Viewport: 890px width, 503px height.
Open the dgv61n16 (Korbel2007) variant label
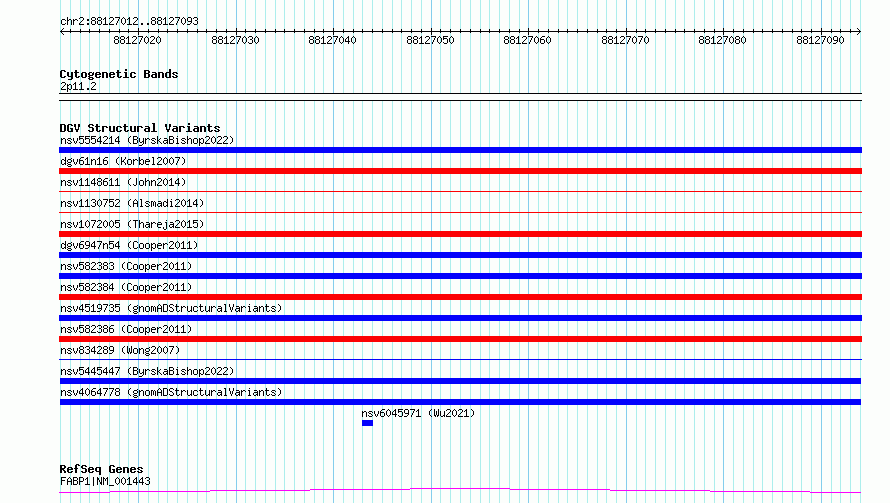pyautogui.click(x=123, y=161)
